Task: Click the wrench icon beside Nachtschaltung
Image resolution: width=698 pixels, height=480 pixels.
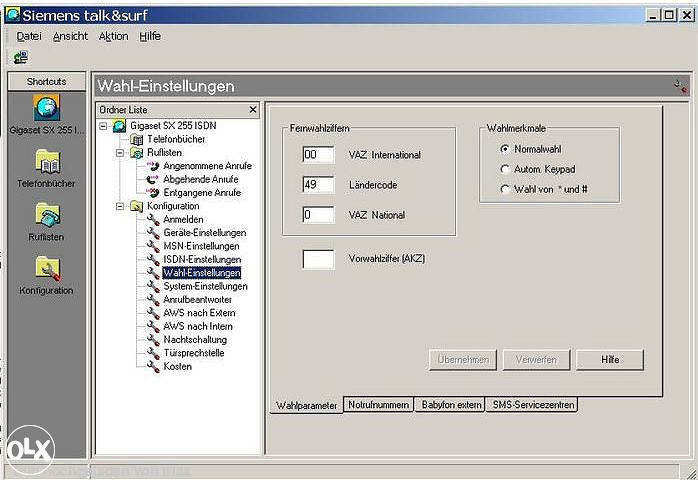Action: tap(153, 340)
